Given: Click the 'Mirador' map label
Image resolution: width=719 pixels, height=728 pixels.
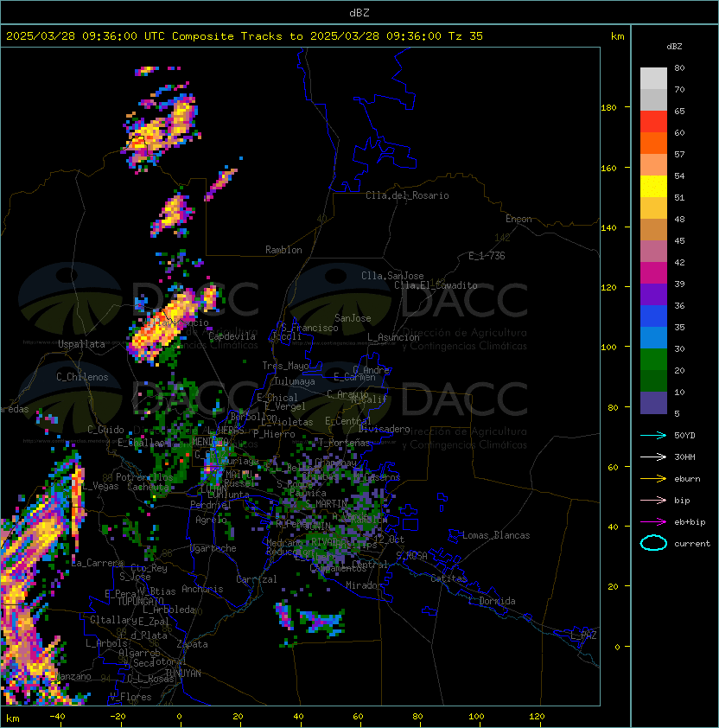Looking at the screenshot, I should 365,585.
